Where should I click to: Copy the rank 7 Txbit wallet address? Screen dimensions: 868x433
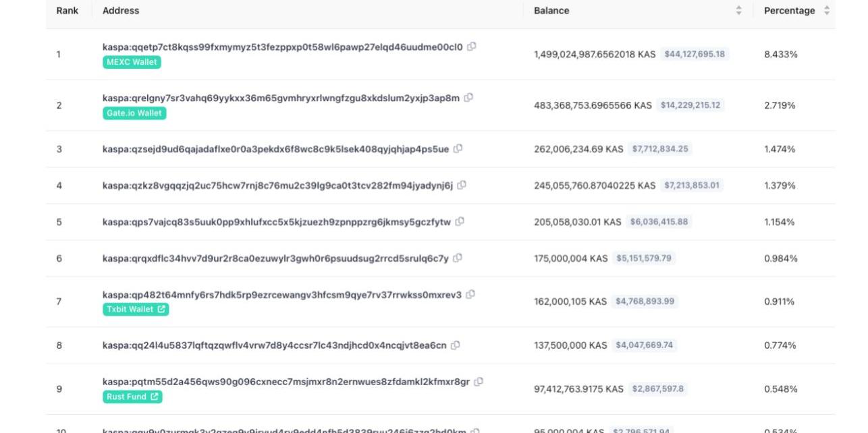470,295
